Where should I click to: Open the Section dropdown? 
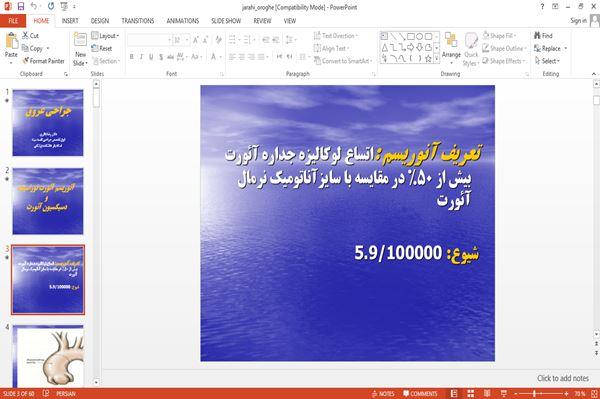pos(106,61)
